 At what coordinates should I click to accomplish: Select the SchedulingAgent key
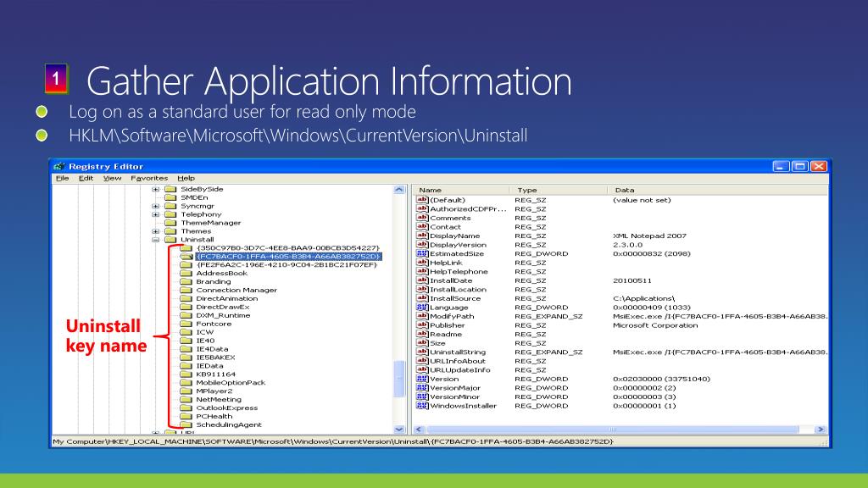pyautogui.click(x=229, y=425)
